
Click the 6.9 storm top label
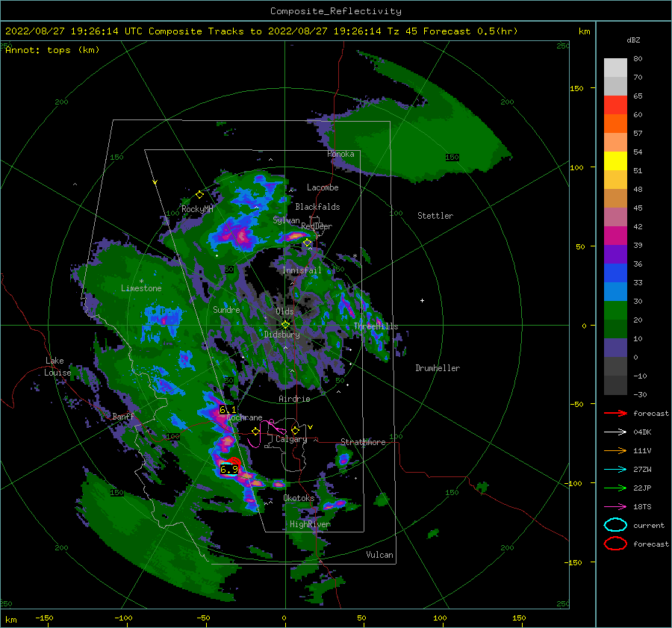(229, 470)
